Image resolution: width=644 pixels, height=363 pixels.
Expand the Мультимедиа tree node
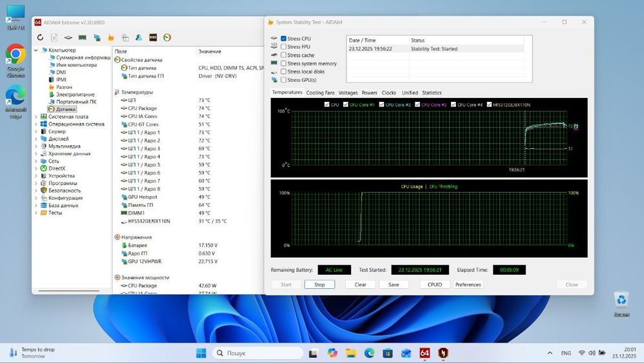pyautogui.click(x=36, y=146)
